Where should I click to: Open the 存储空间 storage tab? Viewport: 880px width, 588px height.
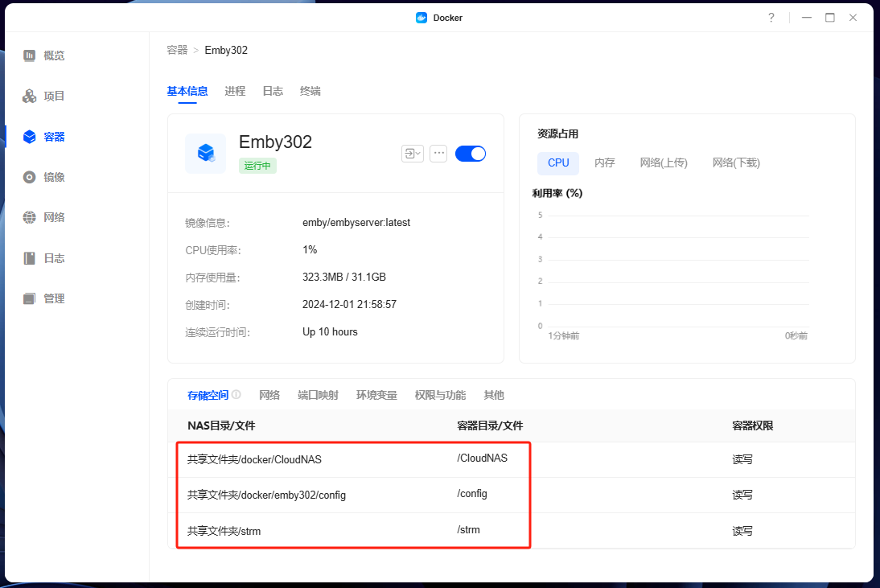(x=208, y=395)
